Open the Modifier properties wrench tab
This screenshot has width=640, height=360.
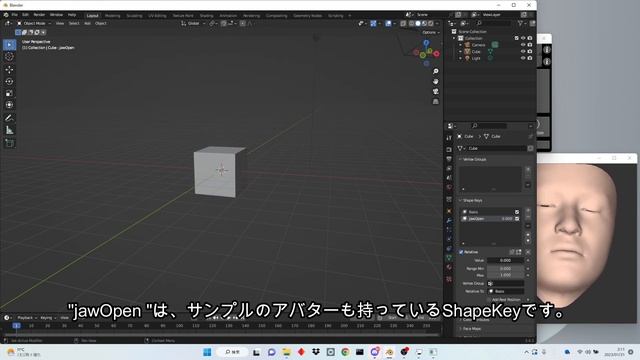[x=449, y=220]
